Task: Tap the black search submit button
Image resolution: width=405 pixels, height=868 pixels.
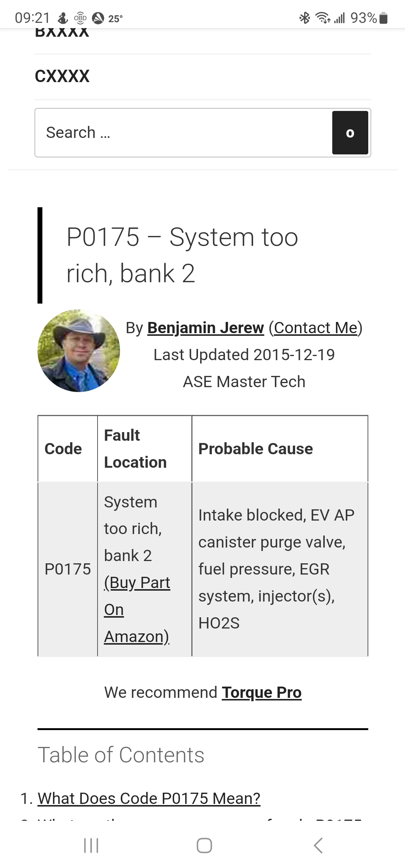Action: click(350, 133)
